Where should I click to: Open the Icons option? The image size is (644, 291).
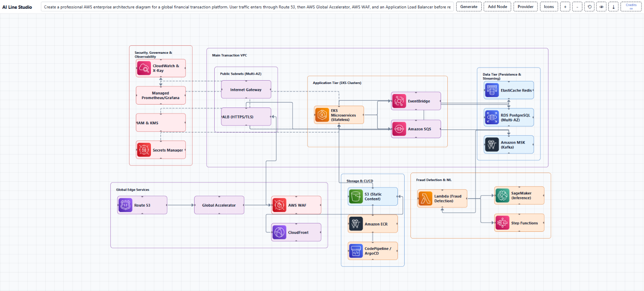tap(549, 7)
